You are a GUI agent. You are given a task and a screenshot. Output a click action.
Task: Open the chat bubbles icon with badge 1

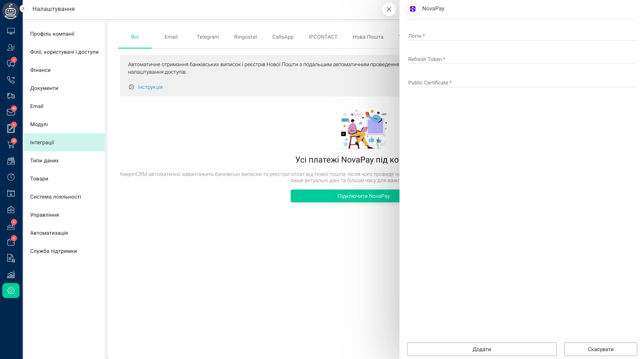[x=11, y=63]
